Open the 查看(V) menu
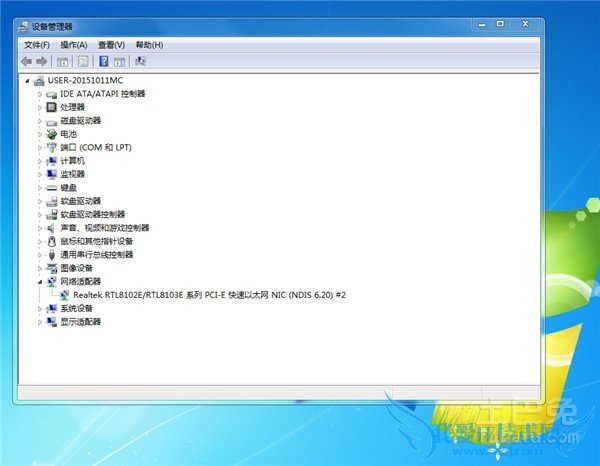The height and width of the screenshot is (466, 600). pos(111,45)
